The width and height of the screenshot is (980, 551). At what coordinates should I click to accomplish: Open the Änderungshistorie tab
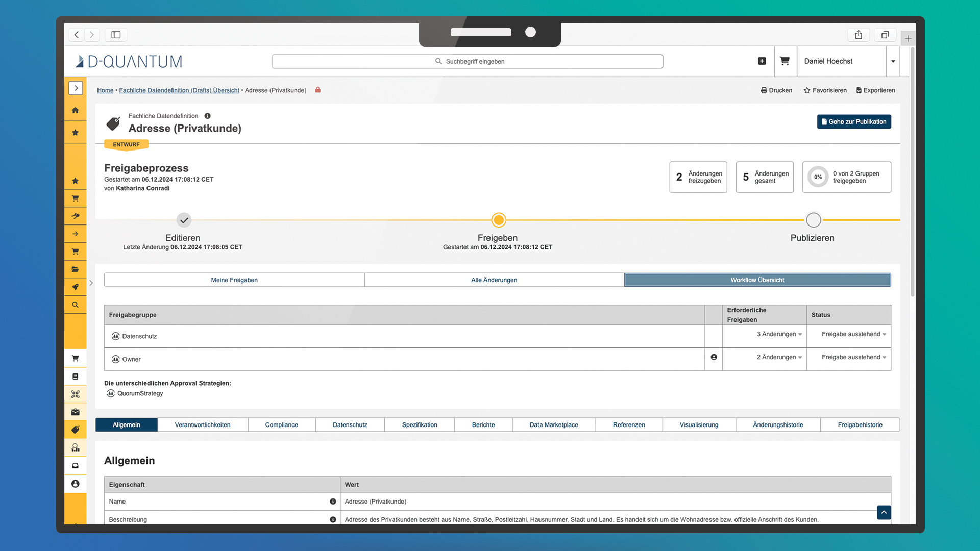[x=777, y=424]
